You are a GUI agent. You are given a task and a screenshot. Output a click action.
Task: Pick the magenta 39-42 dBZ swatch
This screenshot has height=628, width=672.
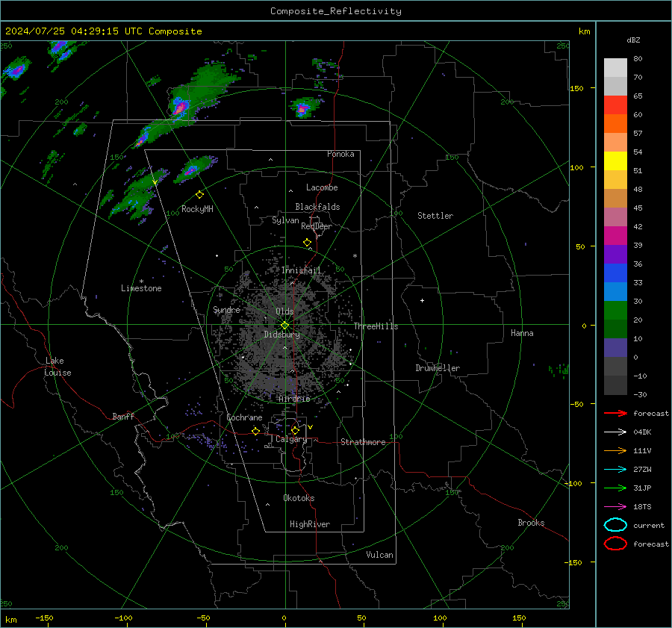(615, 236)
